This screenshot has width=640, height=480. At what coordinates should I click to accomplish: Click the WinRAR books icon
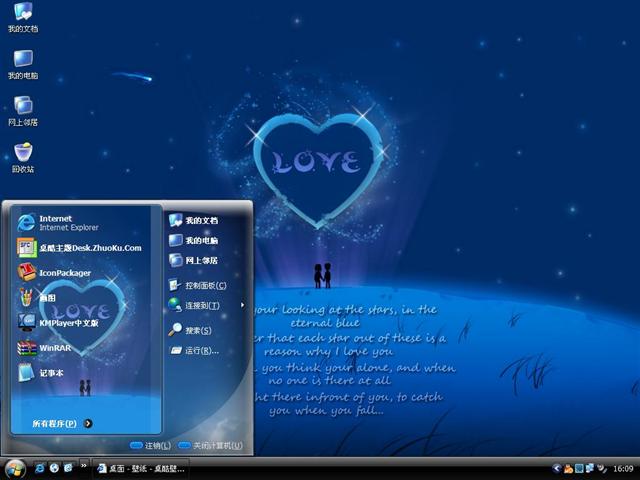(x=27, y=348)
